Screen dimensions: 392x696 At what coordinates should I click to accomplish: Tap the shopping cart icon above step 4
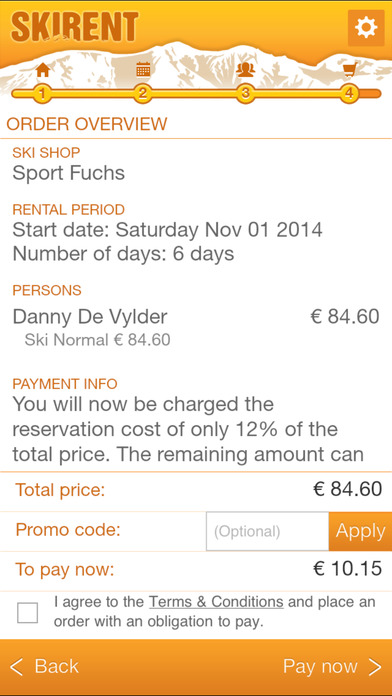point(350,70)
